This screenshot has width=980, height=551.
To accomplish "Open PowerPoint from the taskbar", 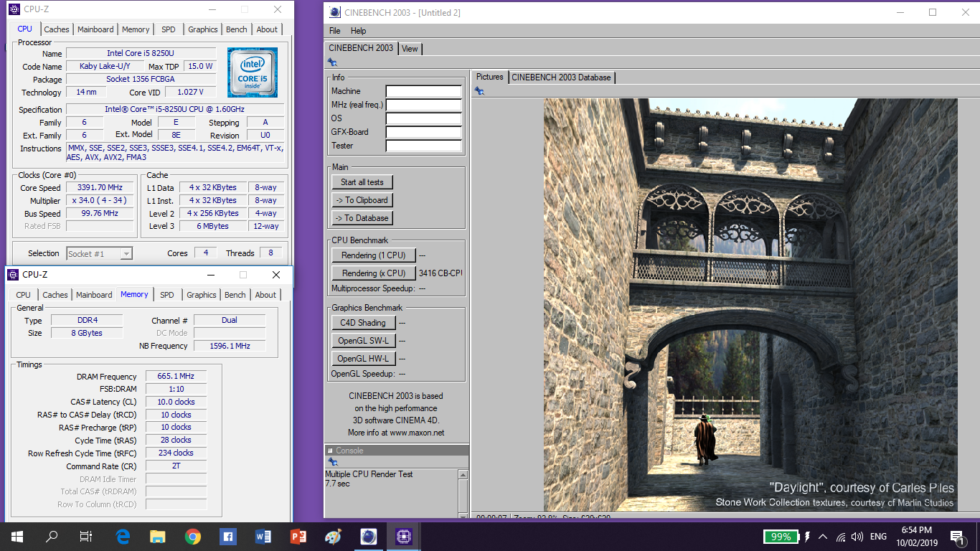I will point(298,536).
